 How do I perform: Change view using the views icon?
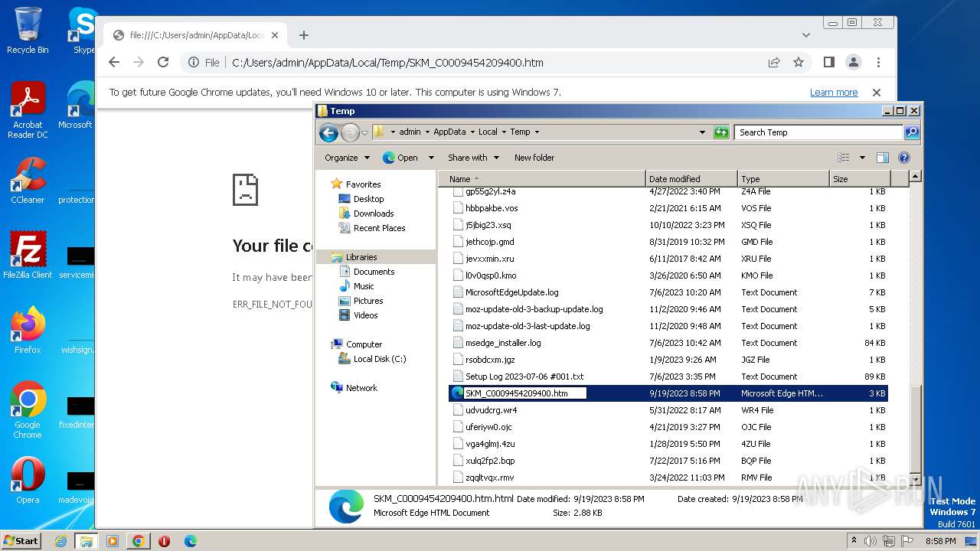[x=844, y=158]
